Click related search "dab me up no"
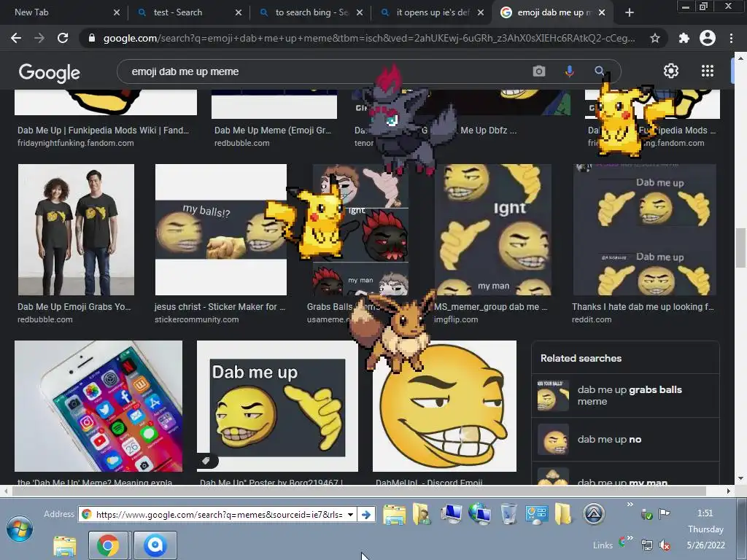Image resolution: width=747 pixels, height=560 pixels. tap(625, 439)
